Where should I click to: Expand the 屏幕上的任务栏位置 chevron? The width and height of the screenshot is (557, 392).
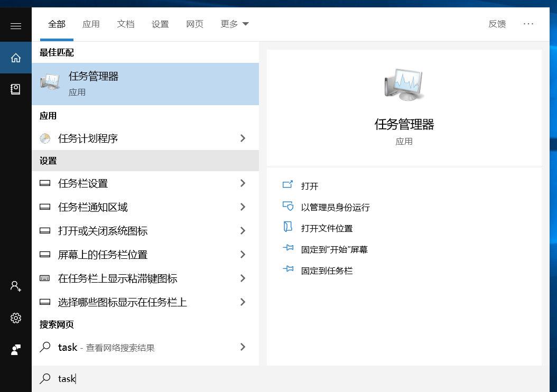point(243,254)
